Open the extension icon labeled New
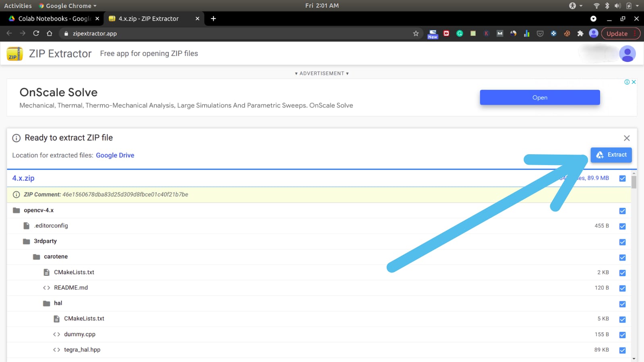This screenshot has width=644, height=362. click(433, 34)
